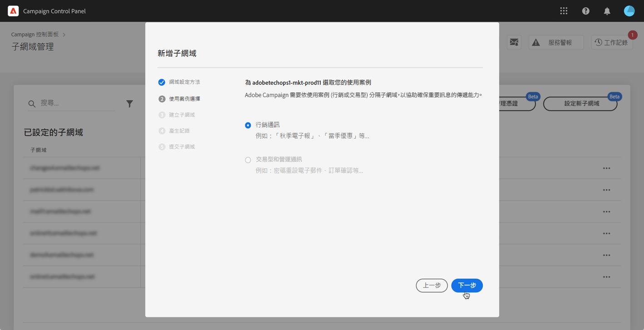Open more options for second subdomain row
The image size is (644, 330).
(606, 190)
